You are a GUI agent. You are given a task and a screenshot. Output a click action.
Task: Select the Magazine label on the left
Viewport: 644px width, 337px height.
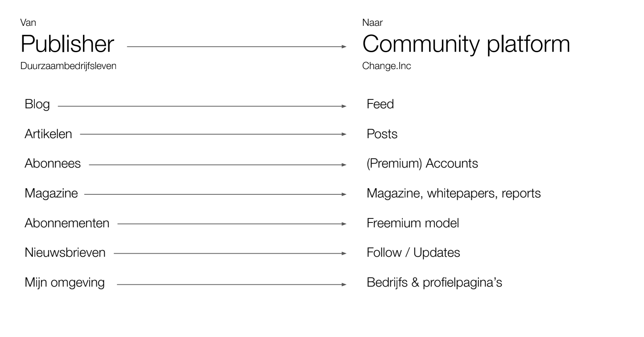pyautogui.click(x=51, y=193)
